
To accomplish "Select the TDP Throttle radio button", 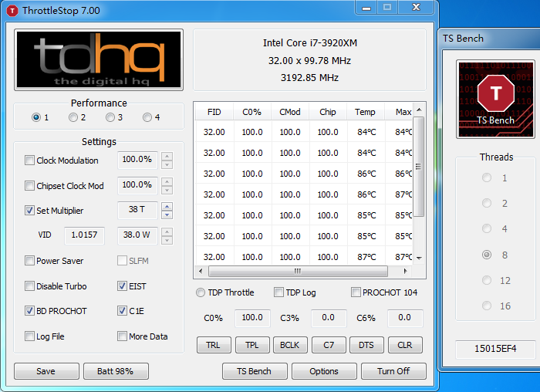I will 201,292.
